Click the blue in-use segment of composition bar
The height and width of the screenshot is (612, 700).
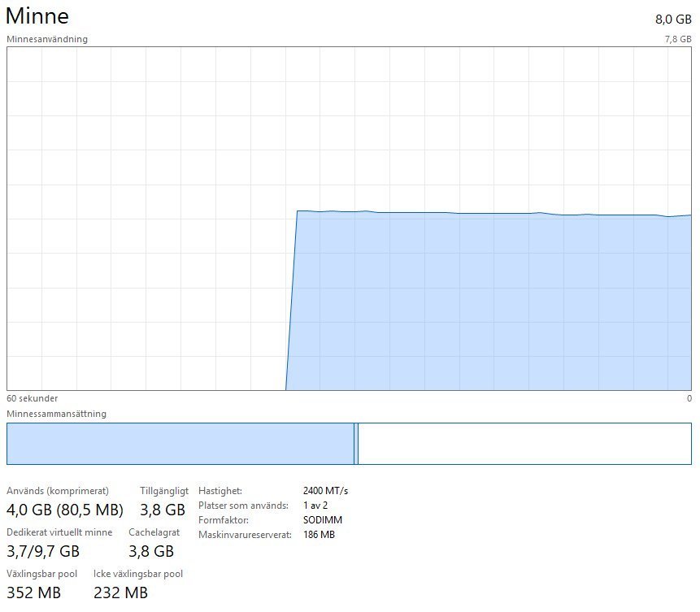point(179,444)
